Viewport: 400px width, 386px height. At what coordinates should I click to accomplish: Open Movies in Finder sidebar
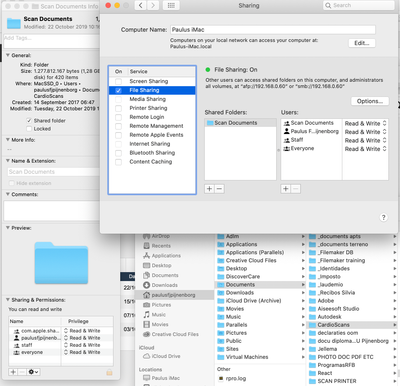pyautogui.click(x=156, y=324)
